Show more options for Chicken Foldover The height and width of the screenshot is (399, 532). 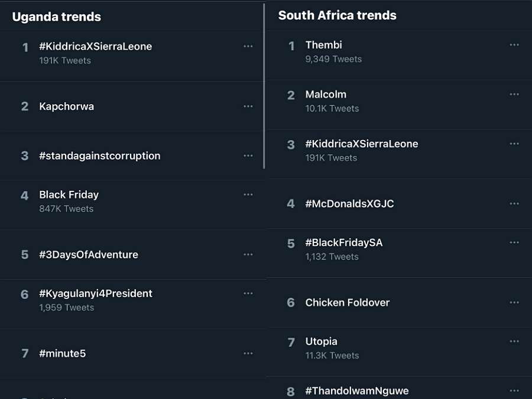coord(514,303)
